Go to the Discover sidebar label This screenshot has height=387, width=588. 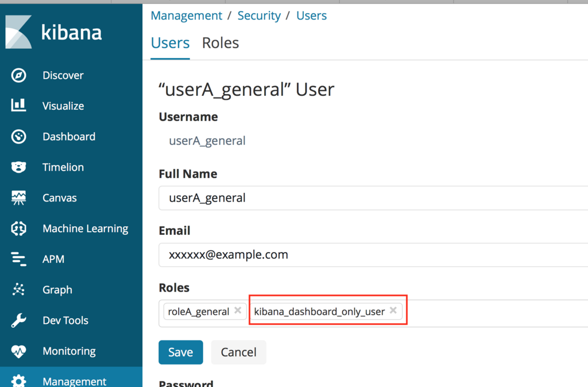pos(63,75)
